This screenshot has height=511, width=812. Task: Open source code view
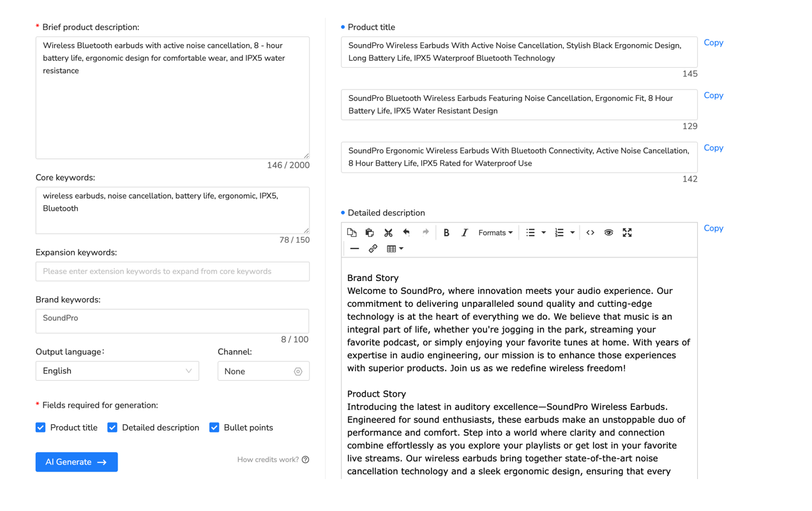[x=590, y=233]
